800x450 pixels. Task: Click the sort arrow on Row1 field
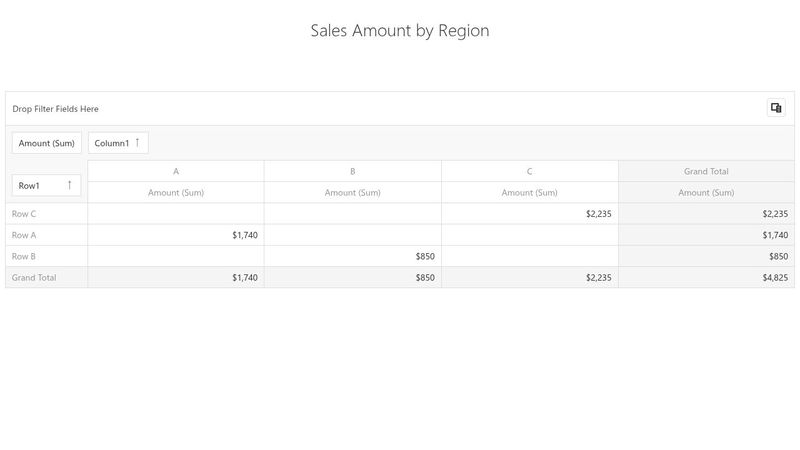(69, 185)
